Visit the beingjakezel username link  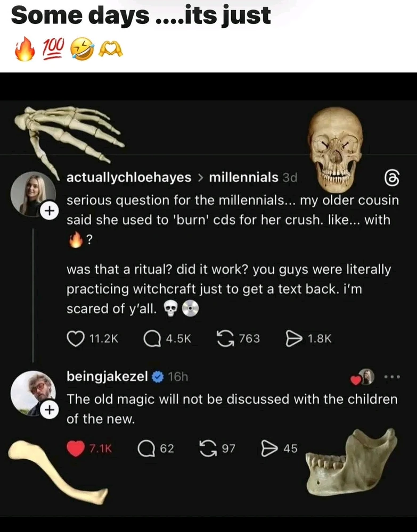pyautogui.click(x=107, y=377)
